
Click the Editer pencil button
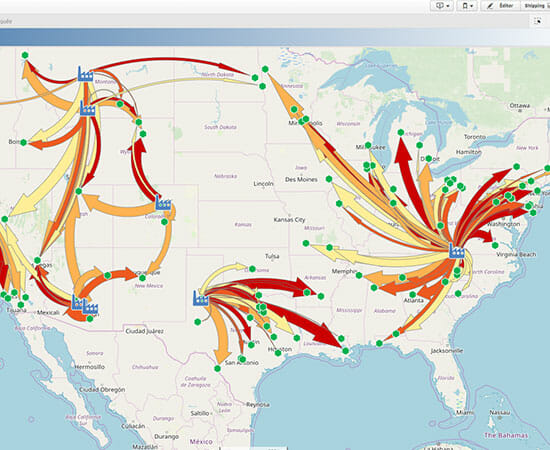point(501,6)
